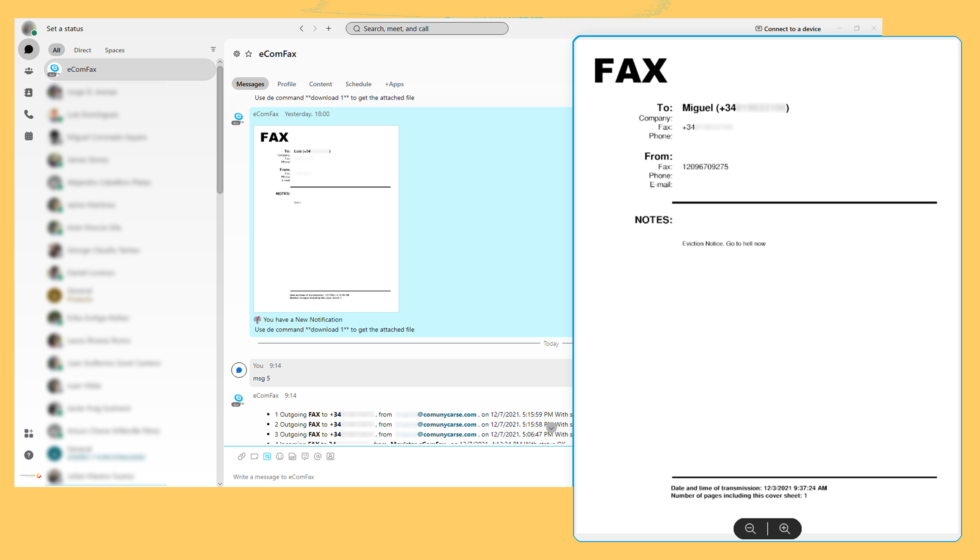Screen dimensions: 980x560
Task: Toggle favorite star for eComFax
Action: point(249,54)
